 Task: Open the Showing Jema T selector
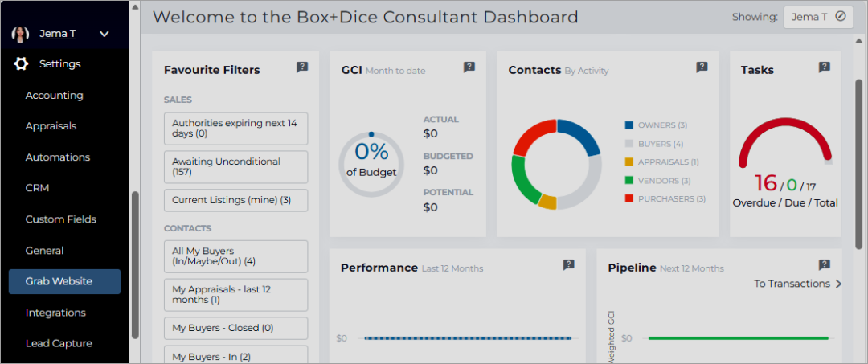(818, 17)
